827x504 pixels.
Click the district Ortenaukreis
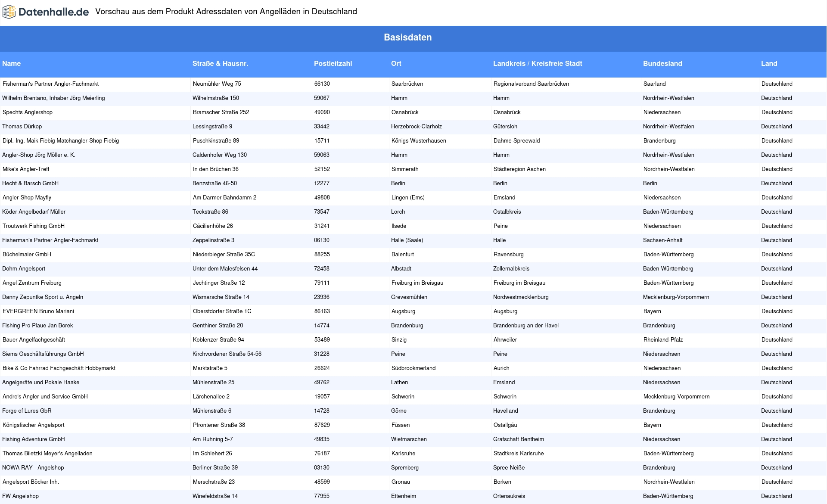pyautogui.click(x=509, y=496)
